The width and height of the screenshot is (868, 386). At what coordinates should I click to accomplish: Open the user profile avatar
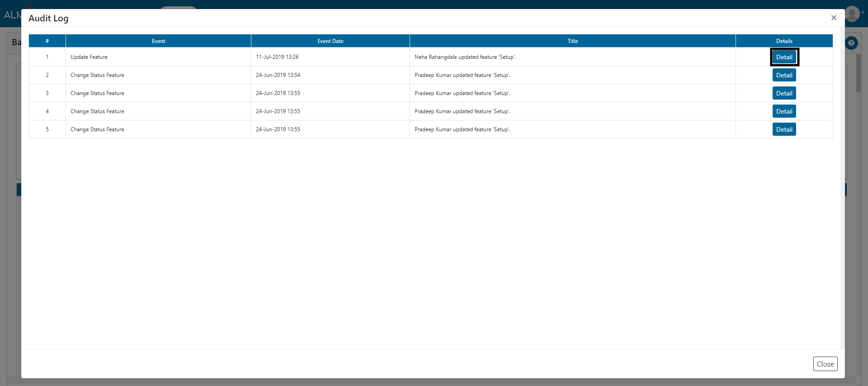(x=852, y=14)
